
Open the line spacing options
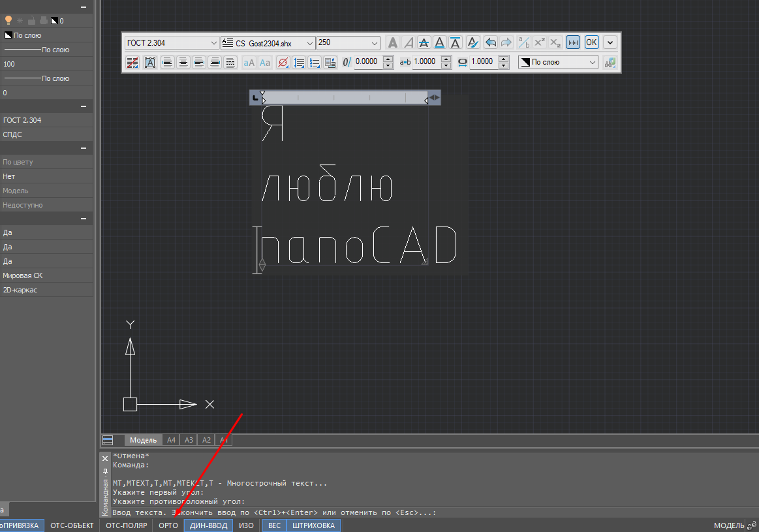pyautogui.click(x=299, y=63)
